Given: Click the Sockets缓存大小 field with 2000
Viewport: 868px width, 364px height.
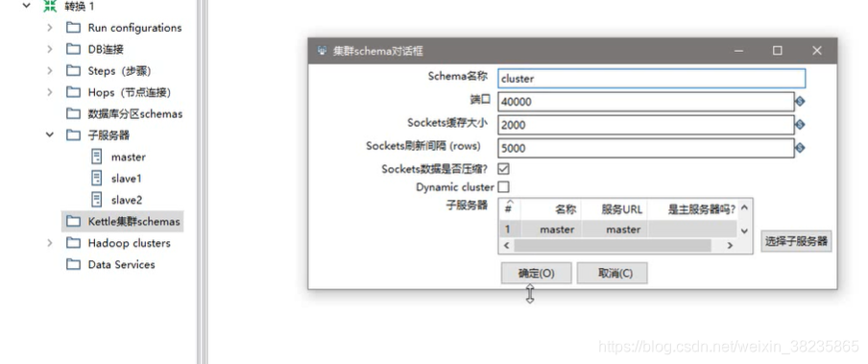Looking at the screenshot, I should (646, 125).
